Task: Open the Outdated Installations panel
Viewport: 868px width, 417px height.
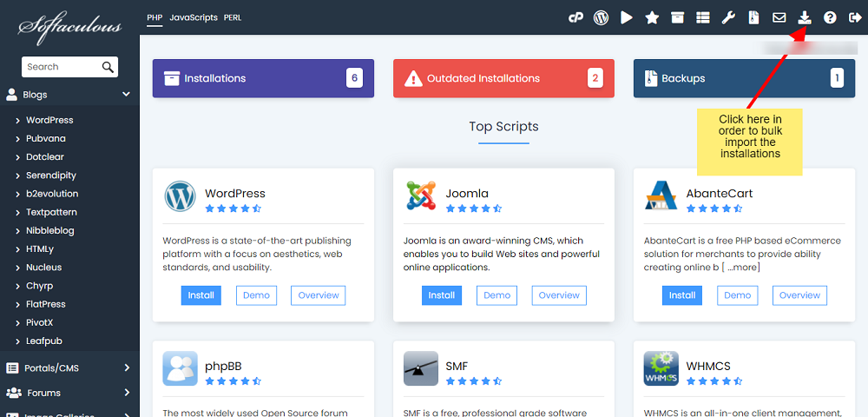Action: tap(503, 78)
